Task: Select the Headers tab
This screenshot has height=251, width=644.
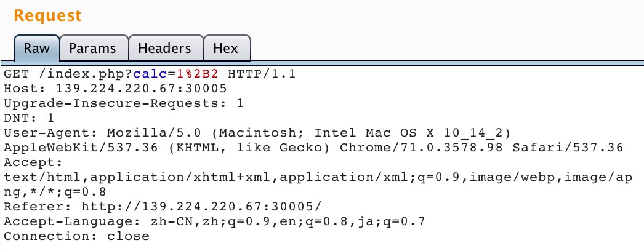Action: [164, 49]
